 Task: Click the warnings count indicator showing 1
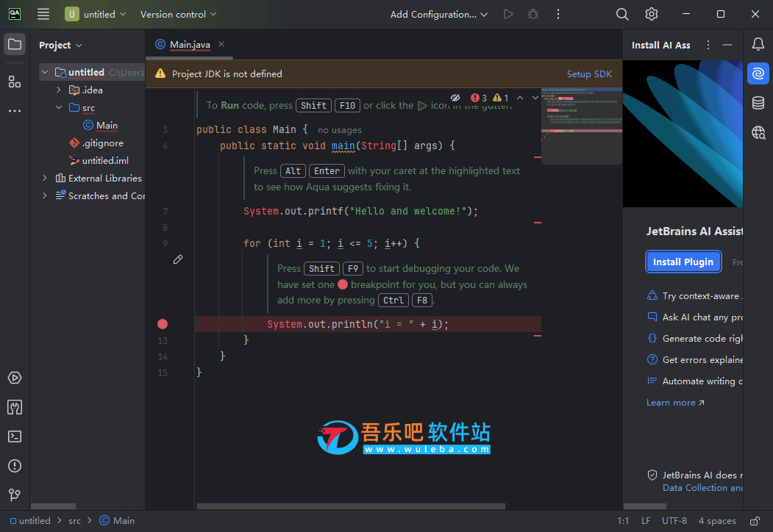click(501, 98)
